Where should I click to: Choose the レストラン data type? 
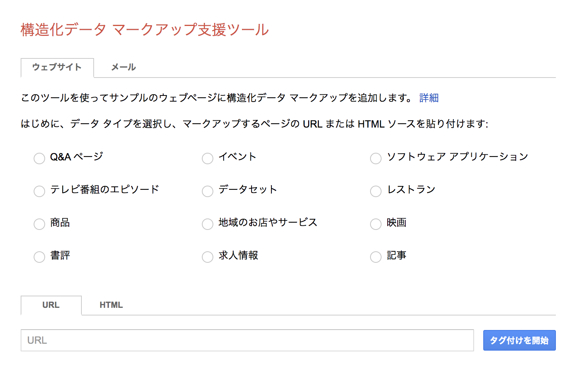tap(375, 191)
